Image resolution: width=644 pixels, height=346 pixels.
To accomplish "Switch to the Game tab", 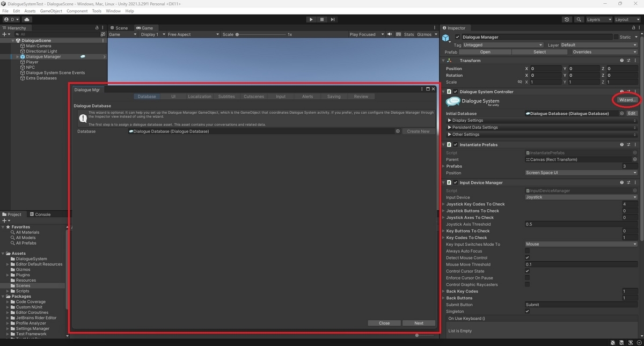I will pyautogui.click(x=144, y=28).
